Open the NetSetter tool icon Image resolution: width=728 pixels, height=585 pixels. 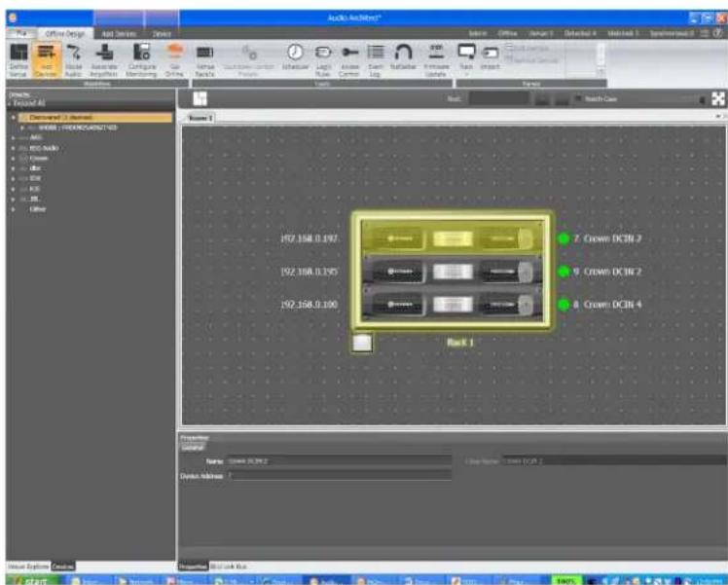403,58
